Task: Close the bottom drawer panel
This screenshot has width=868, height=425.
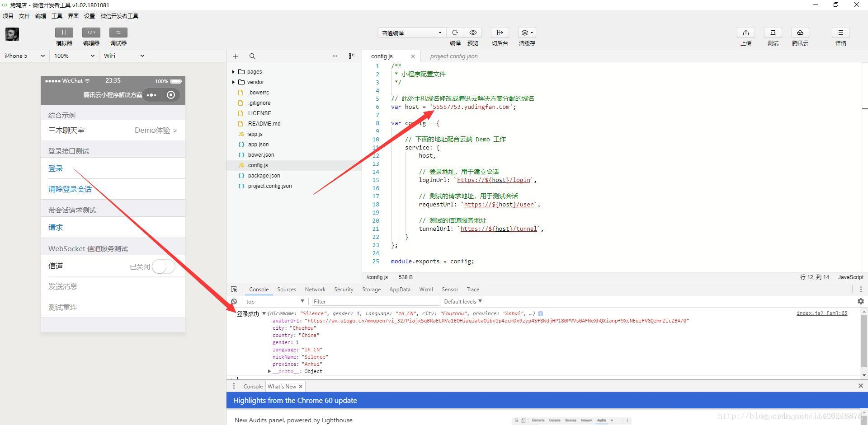Action: coord(861,386)
